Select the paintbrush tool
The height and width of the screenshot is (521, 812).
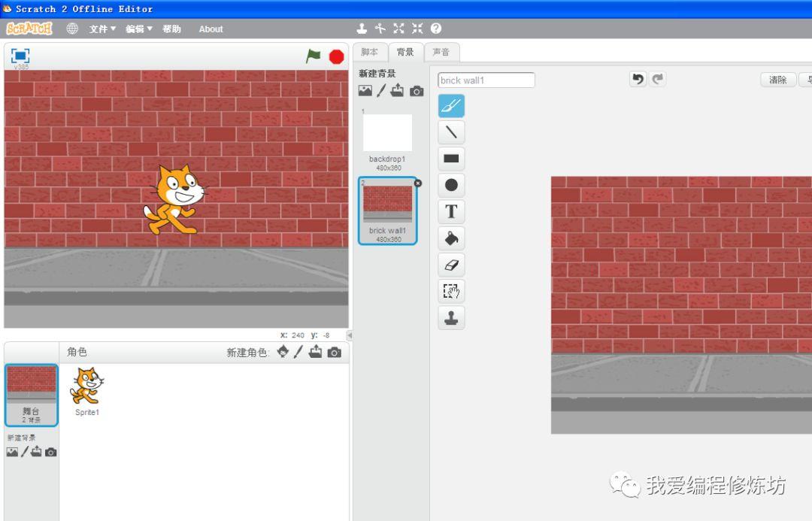pyautogui.click(x=451, y=106)
